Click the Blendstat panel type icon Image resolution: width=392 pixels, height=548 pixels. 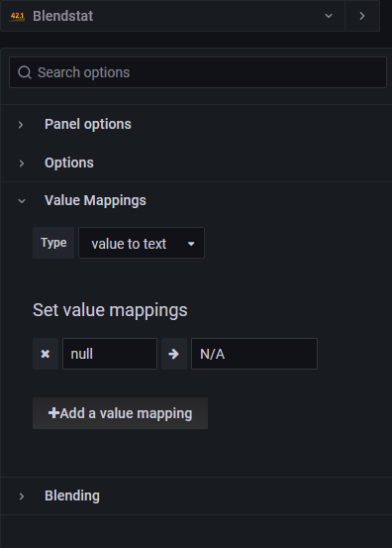pos(17,16)
